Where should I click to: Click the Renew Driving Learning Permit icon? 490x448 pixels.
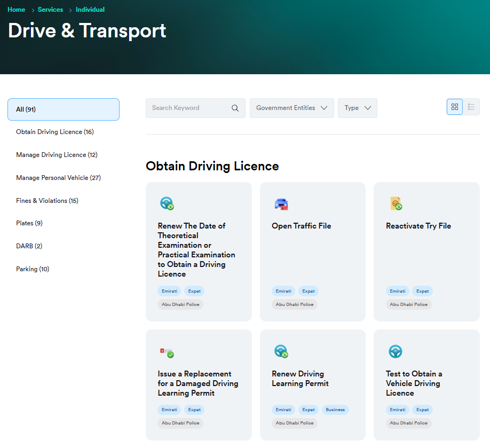point(281,351)
